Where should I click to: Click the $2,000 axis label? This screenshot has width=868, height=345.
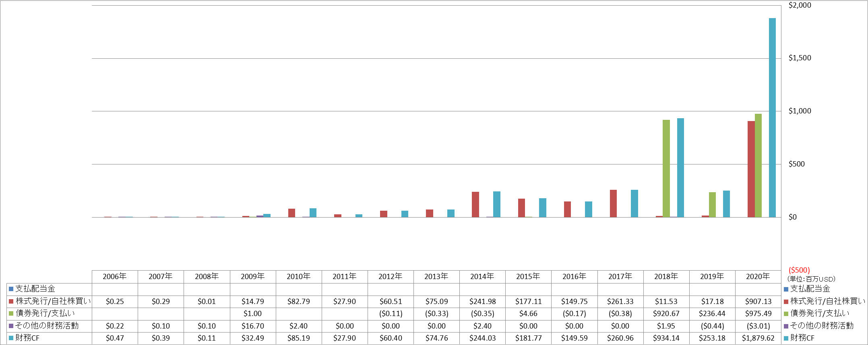point(800,5)
